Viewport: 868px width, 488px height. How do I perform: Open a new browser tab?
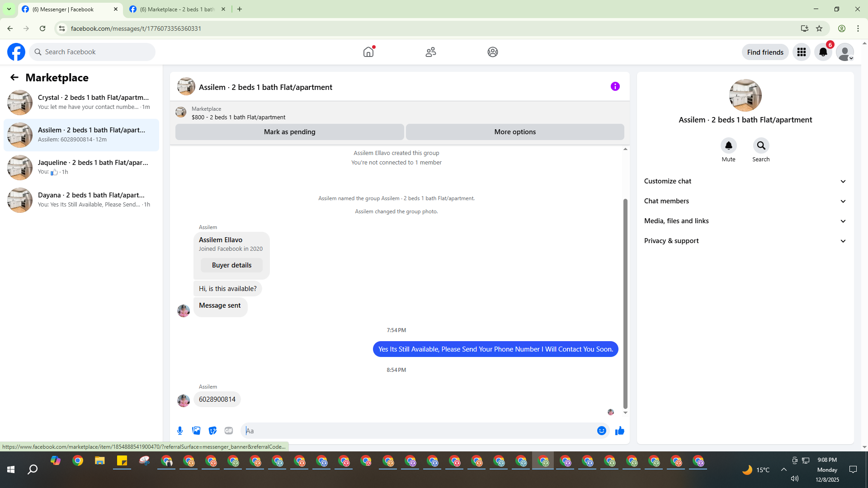click(240, 9)
